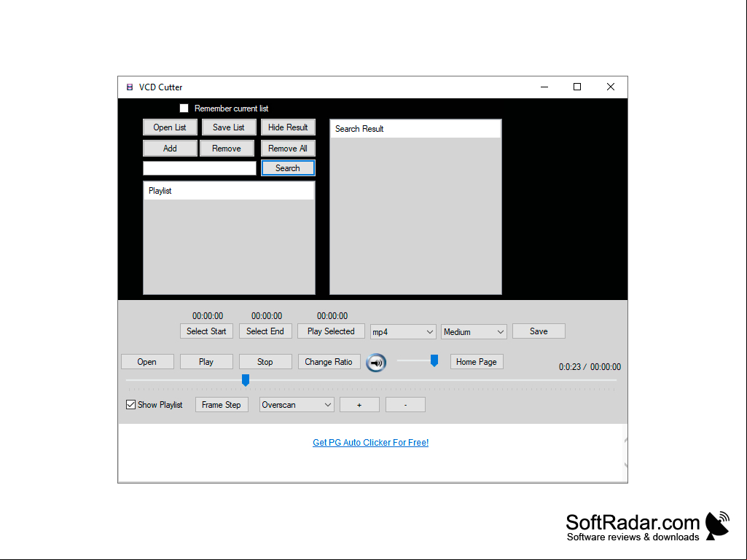Image resolution: width=747 pixels, height=560 pixels.
Task: Click the Select End button
Action: (265, 331)
